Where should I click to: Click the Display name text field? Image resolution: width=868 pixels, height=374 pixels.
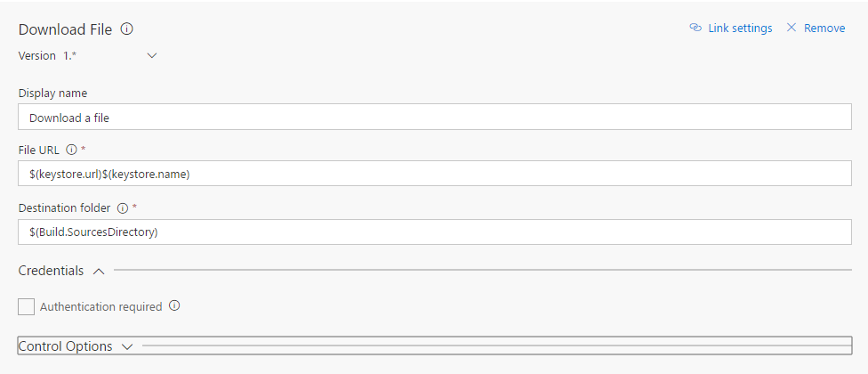coord(435,117)
